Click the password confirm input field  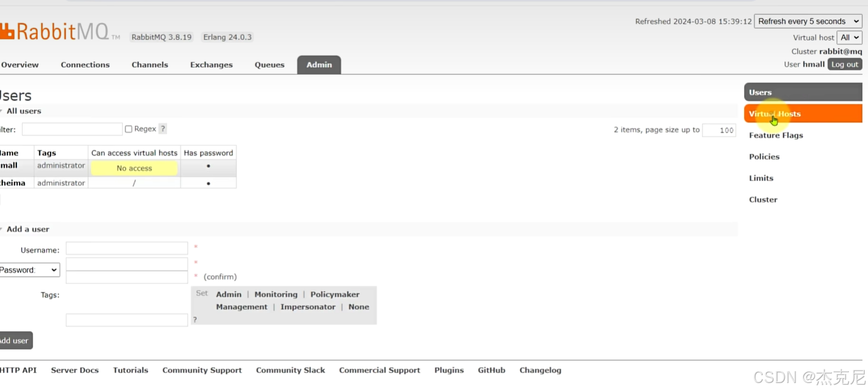point(127,277)
